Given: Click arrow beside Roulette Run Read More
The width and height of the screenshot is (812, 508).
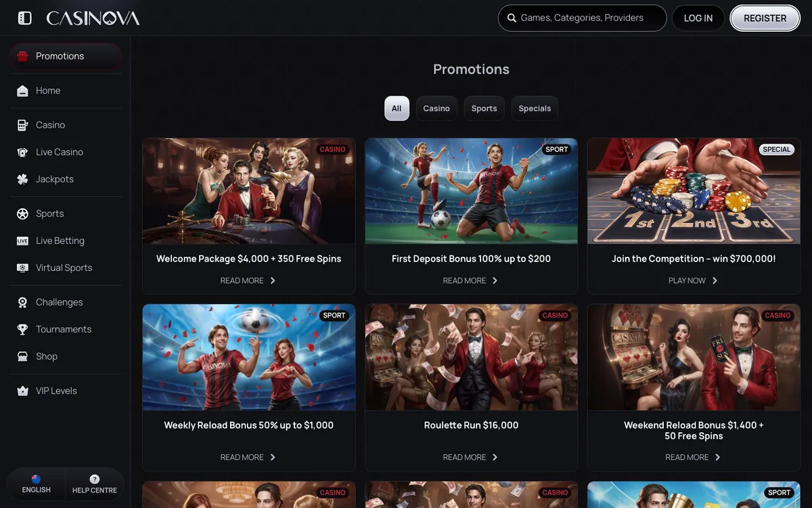Looking at the screenshot, I should pyautogui.click(x=495, y=457).
